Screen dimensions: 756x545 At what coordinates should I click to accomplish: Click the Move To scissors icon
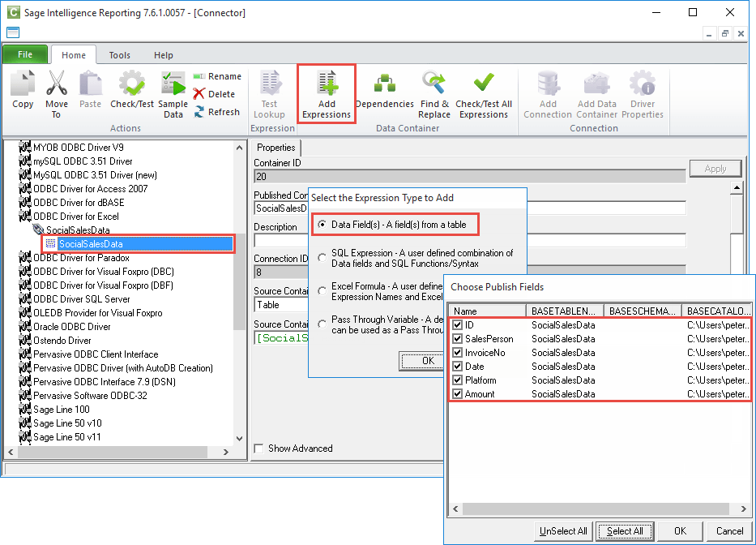tap(57, 83)
